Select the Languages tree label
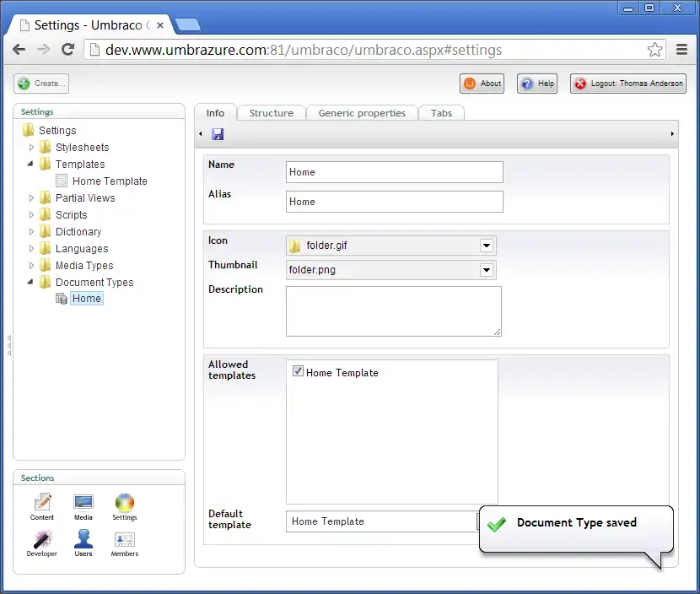This screenshot has width=700, height=594. (x=82, y=248)
